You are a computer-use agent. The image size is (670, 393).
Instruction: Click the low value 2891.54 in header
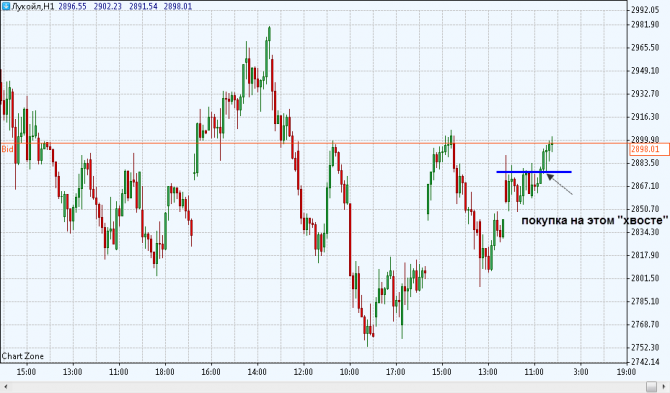point(143,7)
